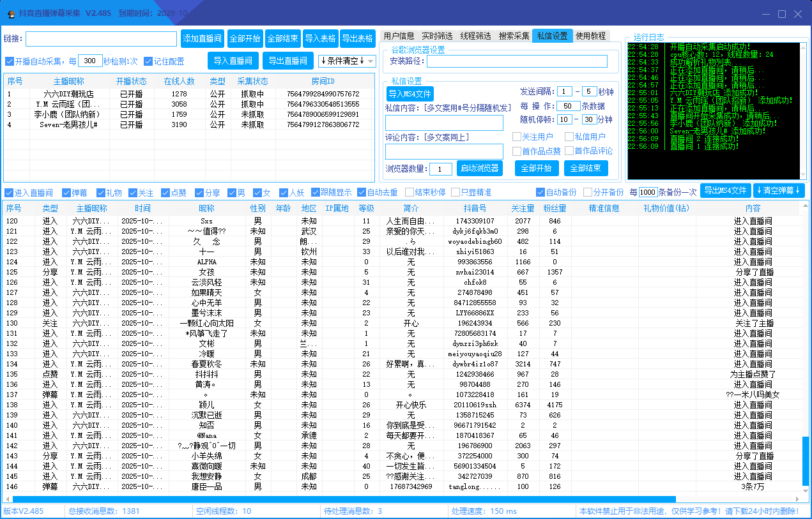Enable the 只显精准 checkbox
812x519 pixels.
pyautogui.click(x=456, y=192)
